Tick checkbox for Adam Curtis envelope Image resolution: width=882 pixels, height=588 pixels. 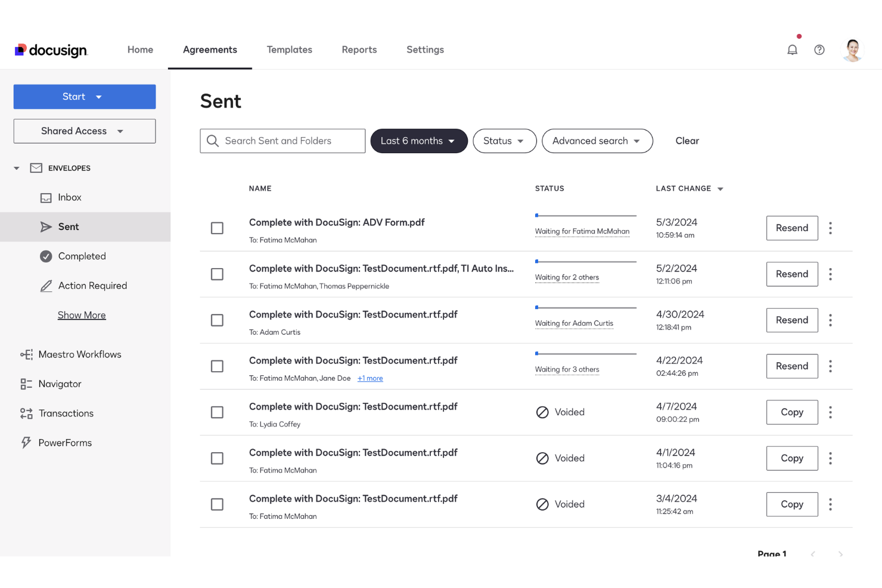[217, 321]
